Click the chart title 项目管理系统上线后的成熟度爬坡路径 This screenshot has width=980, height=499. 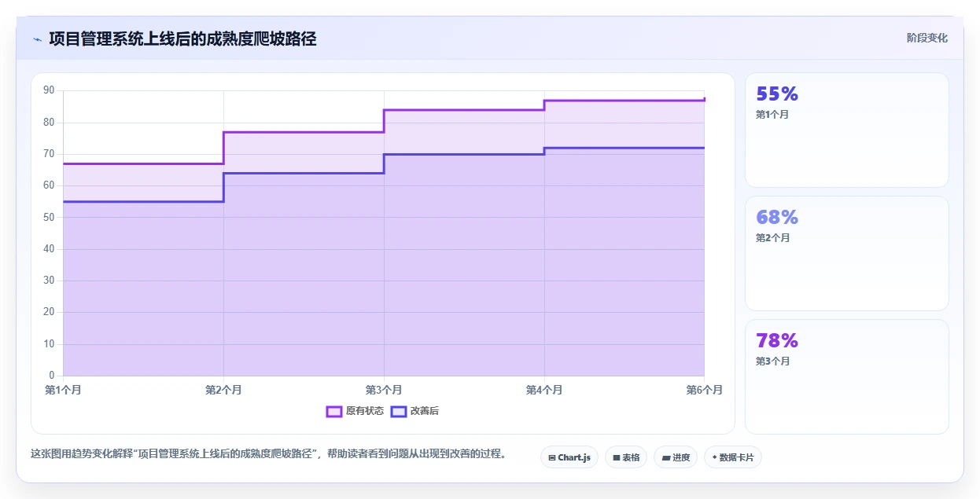click(x=182, y=39)
